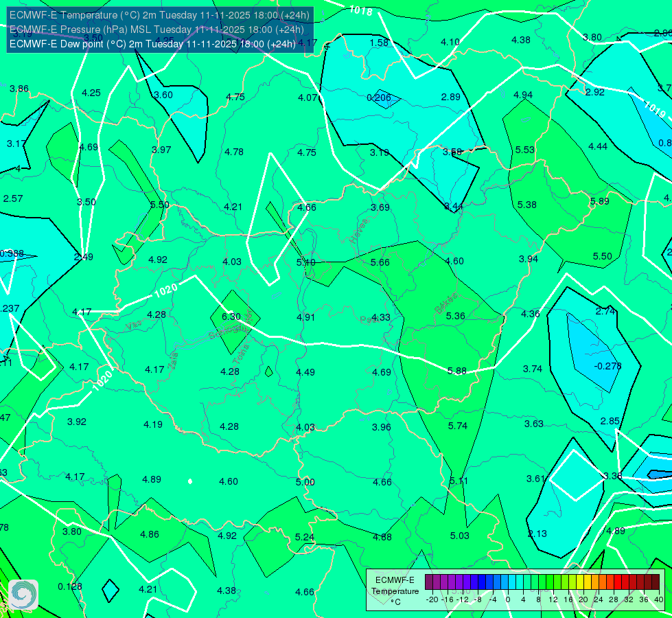Click the 3.86 grid value
This screenshot has width=672, height=618.
[x=19, y=89]
